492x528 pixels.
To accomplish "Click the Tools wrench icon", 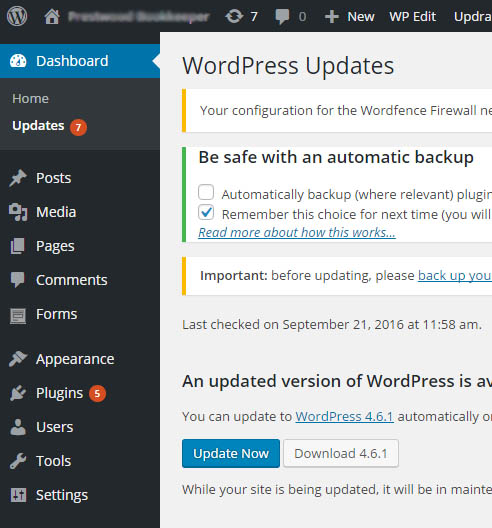I will point(18,461).
